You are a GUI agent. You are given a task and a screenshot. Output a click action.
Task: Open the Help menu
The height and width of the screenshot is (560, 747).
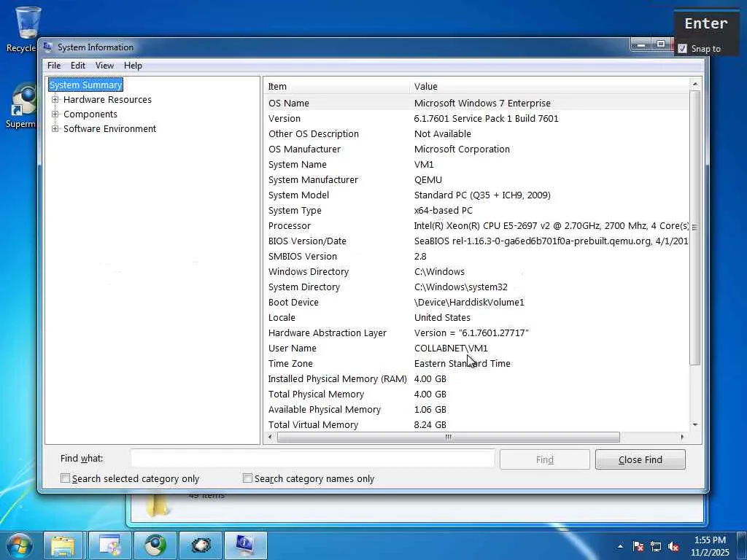[x=133, y=65]
